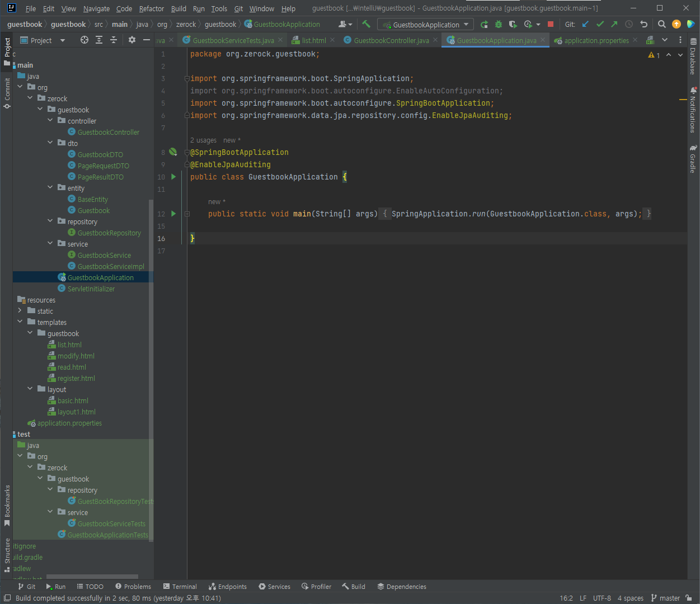Screen dimensions: 700x604
Task: Show the hidden editor tabs list chevron
Action: [665, 40]
